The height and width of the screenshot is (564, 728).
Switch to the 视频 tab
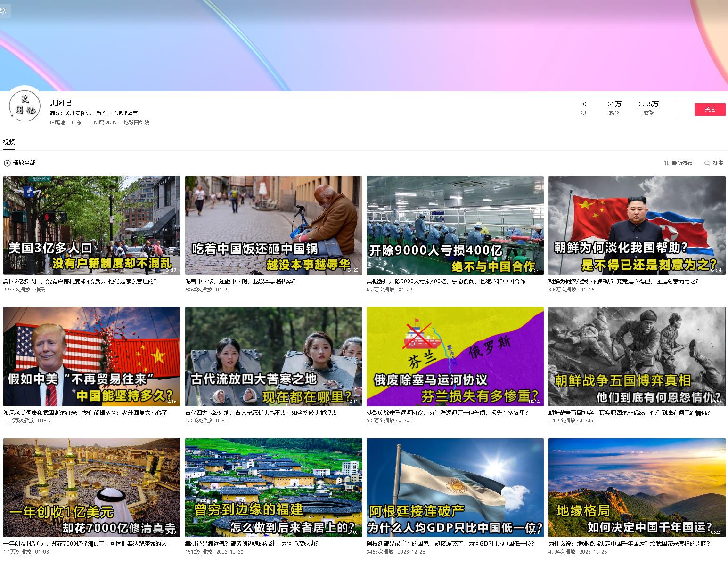(x=9, y=142)
